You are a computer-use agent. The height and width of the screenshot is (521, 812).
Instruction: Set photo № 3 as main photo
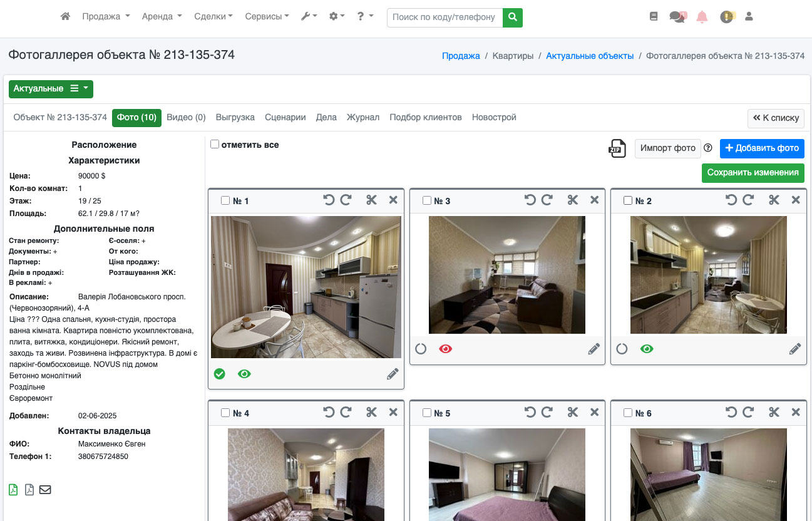[421, 349]
